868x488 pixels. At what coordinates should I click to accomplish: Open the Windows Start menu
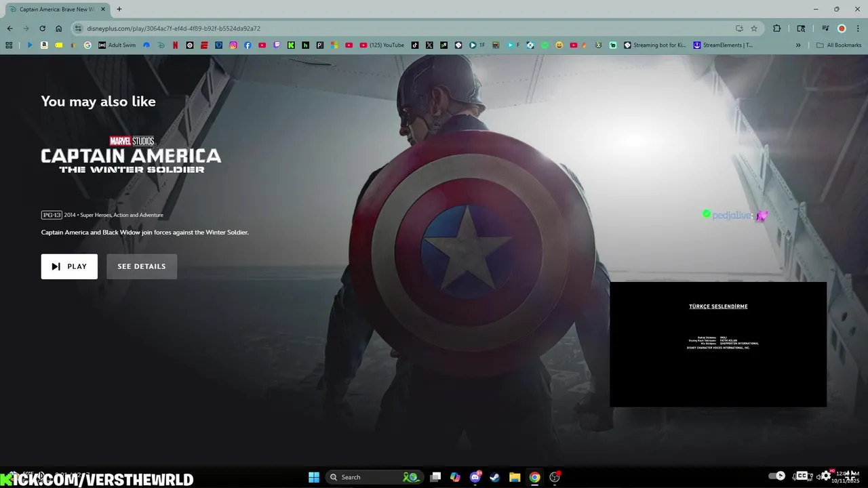(x=314, y=477)
